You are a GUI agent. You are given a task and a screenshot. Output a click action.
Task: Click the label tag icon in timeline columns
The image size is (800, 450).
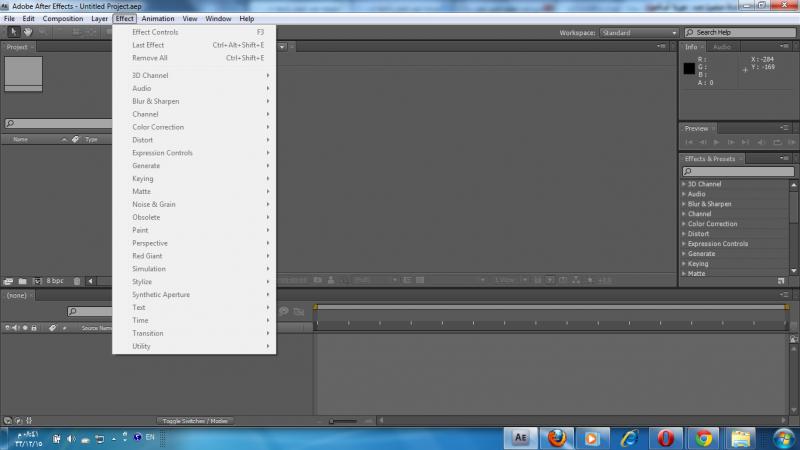[53, 328]
